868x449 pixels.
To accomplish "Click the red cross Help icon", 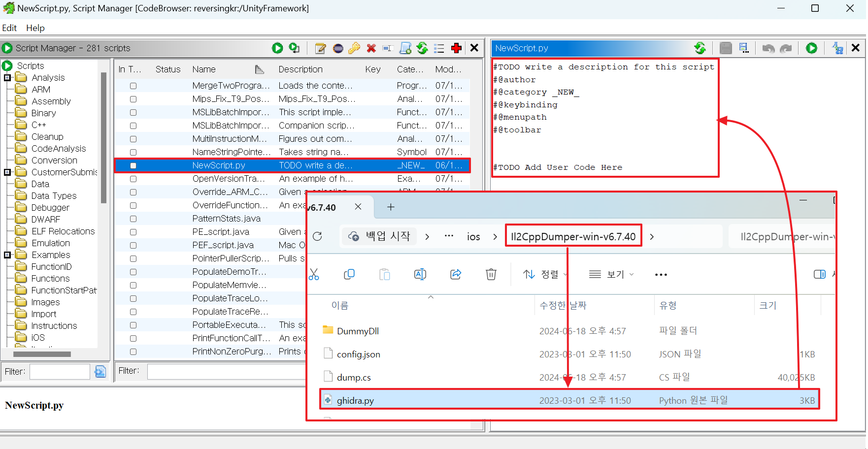I will coord(456,48).
